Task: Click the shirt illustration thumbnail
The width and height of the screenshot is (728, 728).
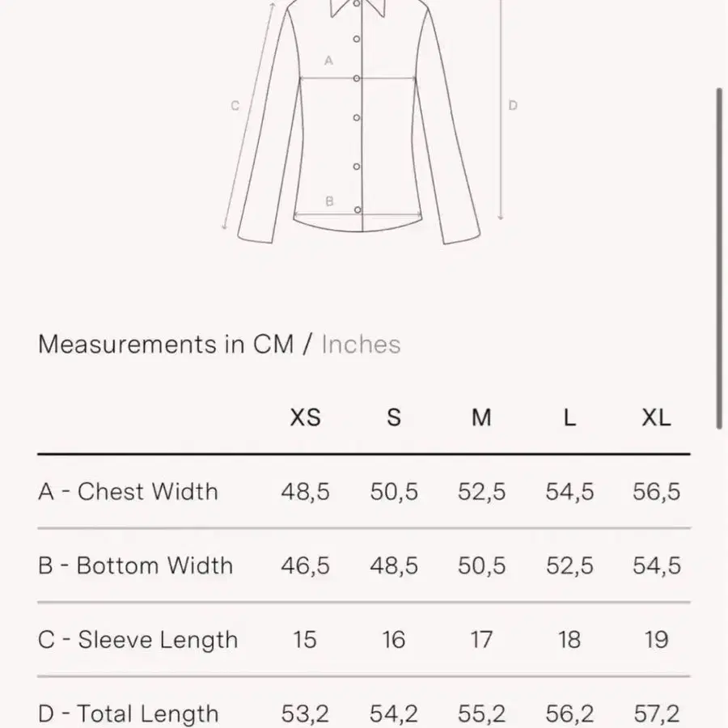Action: coord(360,121)
